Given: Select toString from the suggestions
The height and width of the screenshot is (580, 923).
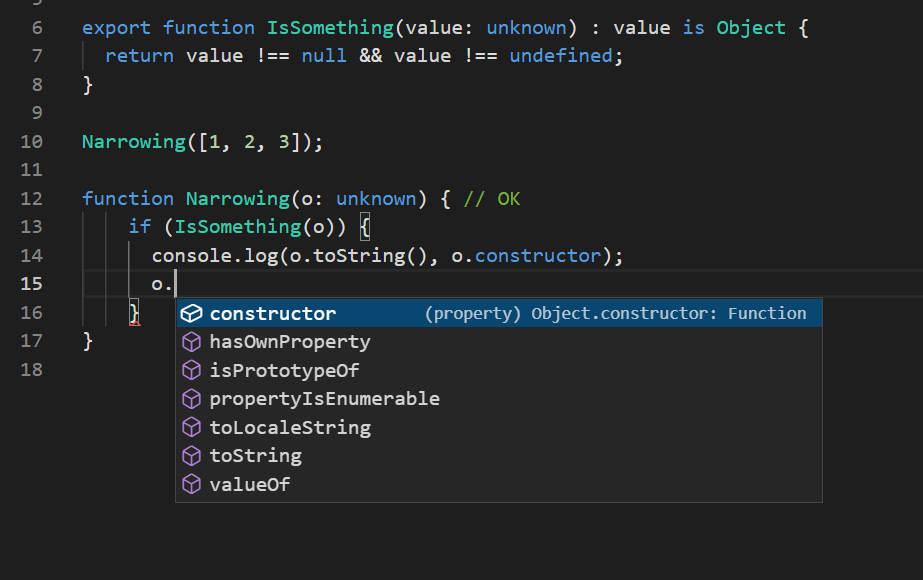Looking at the screenshot, I should pyautogui.click(x=499, y=456).
